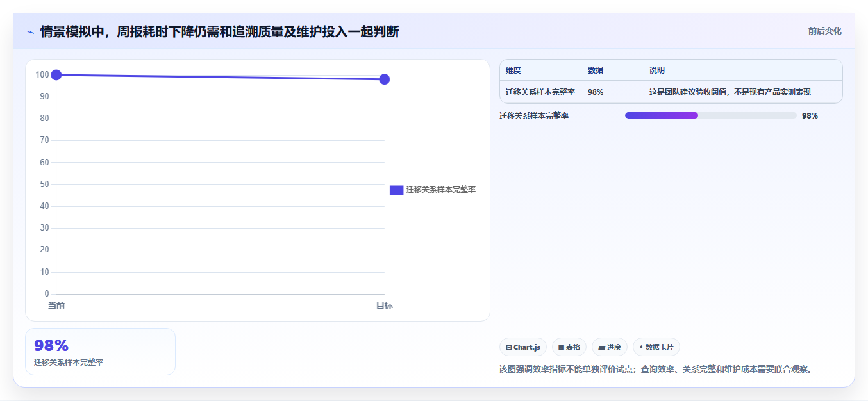Image resolution: width=868 pixels, height=401 pixels.
Task: Click the 100 y-axis tick label
Action: [42, 75]
